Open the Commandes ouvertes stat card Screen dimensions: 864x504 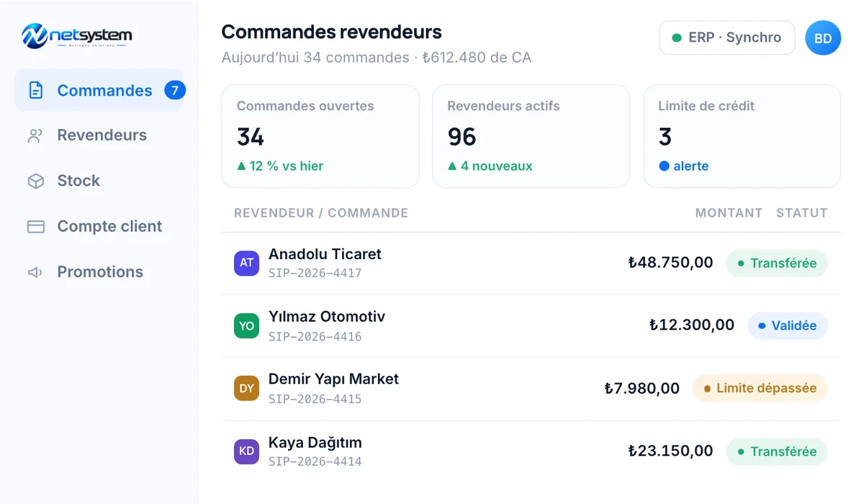(320, 136)
